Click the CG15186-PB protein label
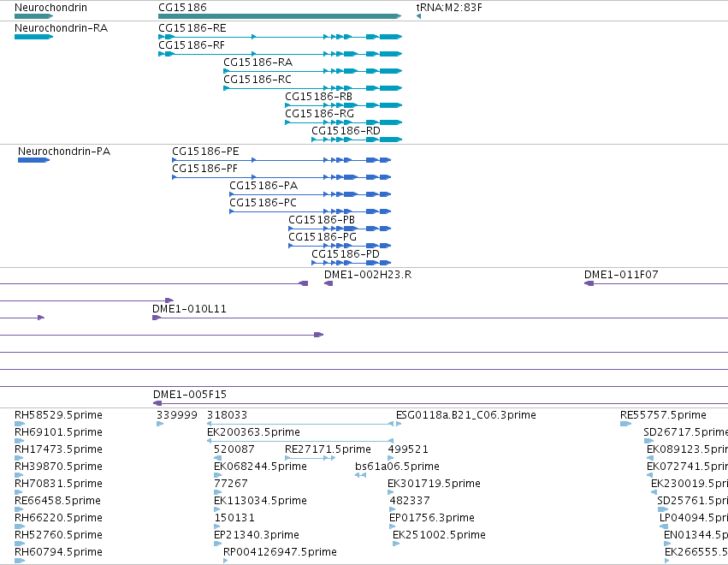Screen dimensions: 728x565 322,220
